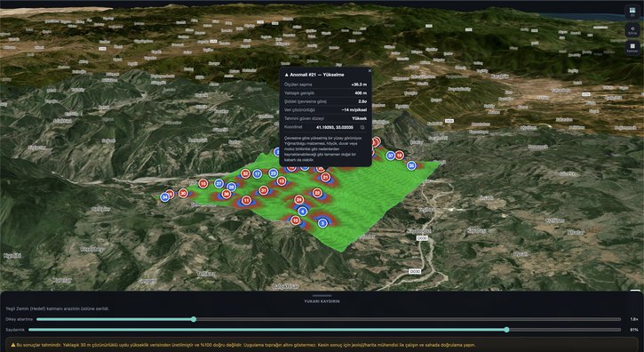Click the 406 m width value
This screenshot has height=352, width=644.
click(361, 93)
